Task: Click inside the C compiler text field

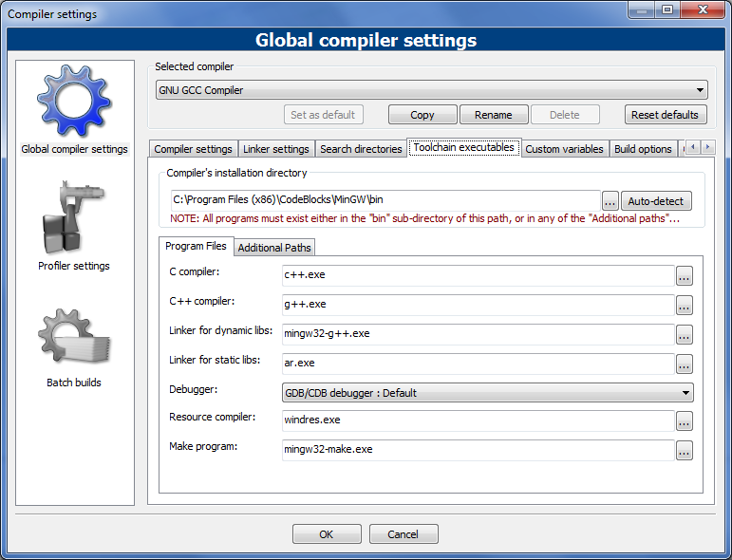Action: click(x=478, y=276)
